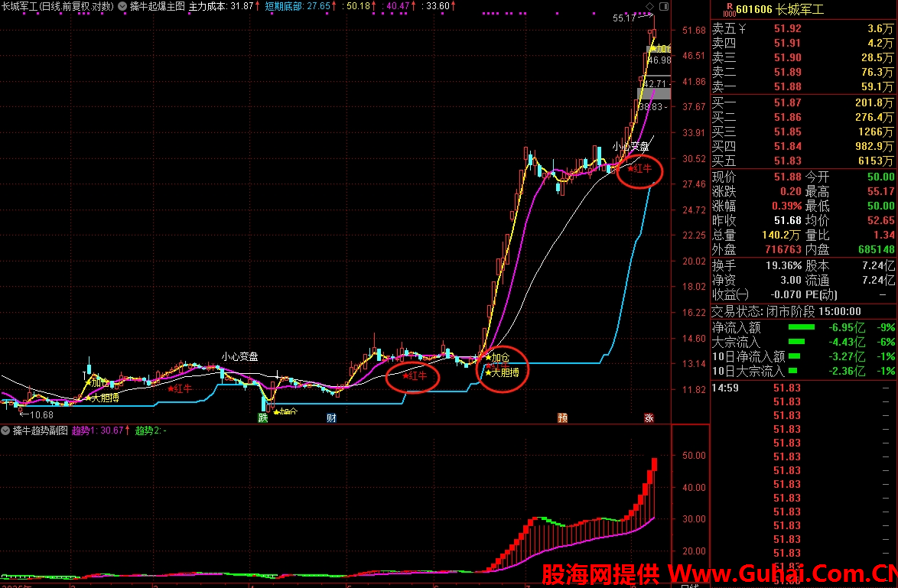Click the 换手 value 19.36%
The height and width of the screenshot is (588, 898).
(783, 265)
